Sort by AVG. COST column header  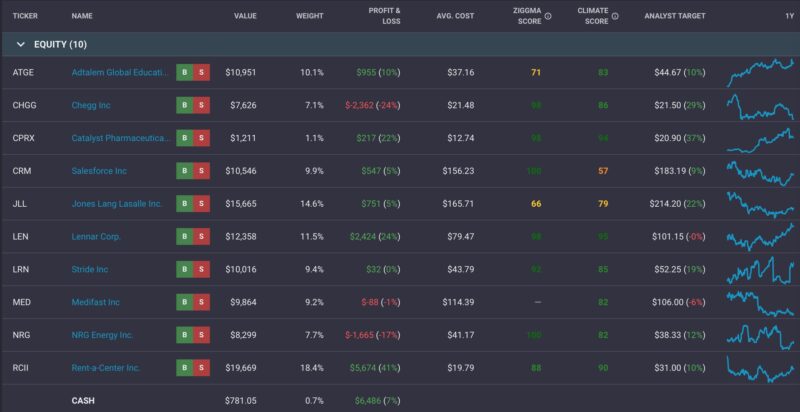455,16
